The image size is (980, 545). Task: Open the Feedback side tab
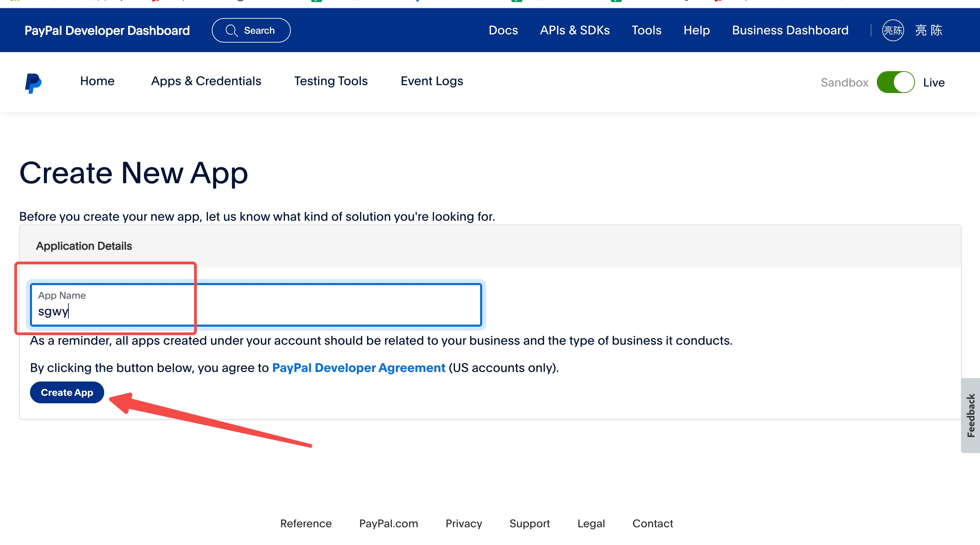tap(970, 415)
